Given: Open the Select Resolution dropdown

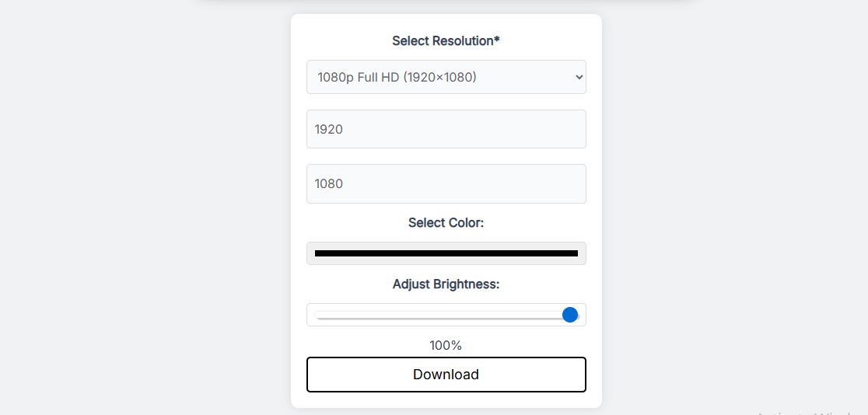Looking at the screenshot, I should pos(446,77).
